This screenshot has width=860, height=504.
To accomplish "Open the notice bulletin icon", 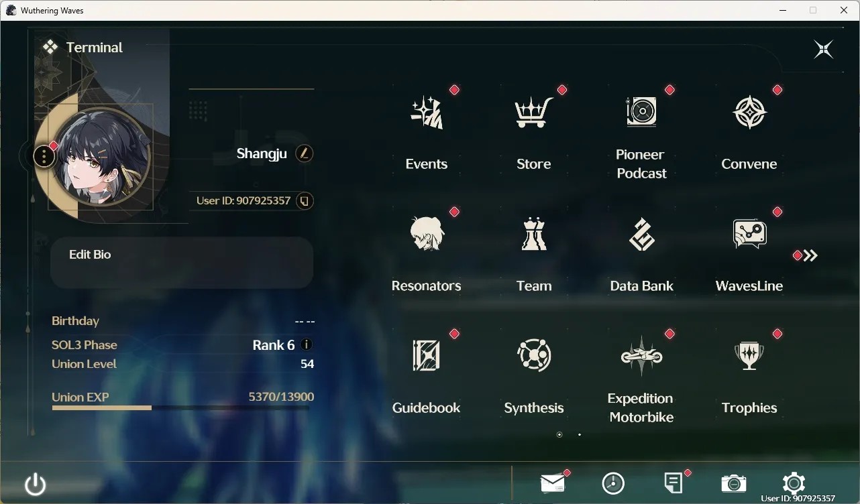I will pos(673,483).
